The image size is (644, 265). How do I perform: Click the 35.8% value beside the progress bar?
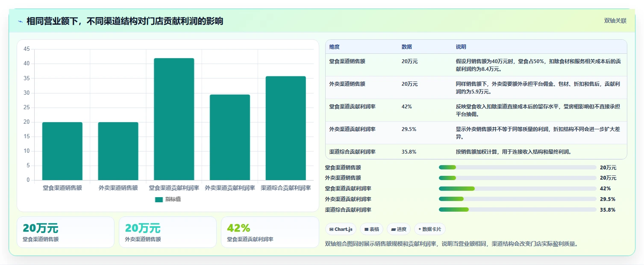[608, 210]
